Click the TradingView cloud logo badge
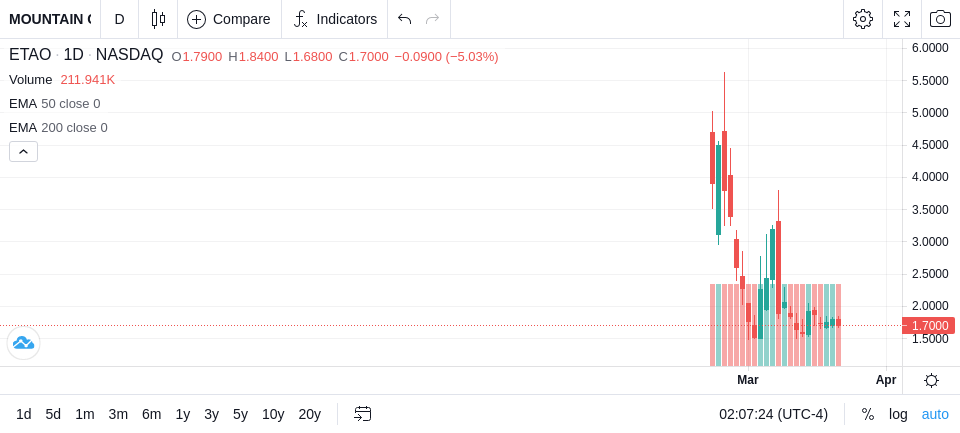Viewport: 960px width, 433px height. pyautogui.click(x=23, y=343)
